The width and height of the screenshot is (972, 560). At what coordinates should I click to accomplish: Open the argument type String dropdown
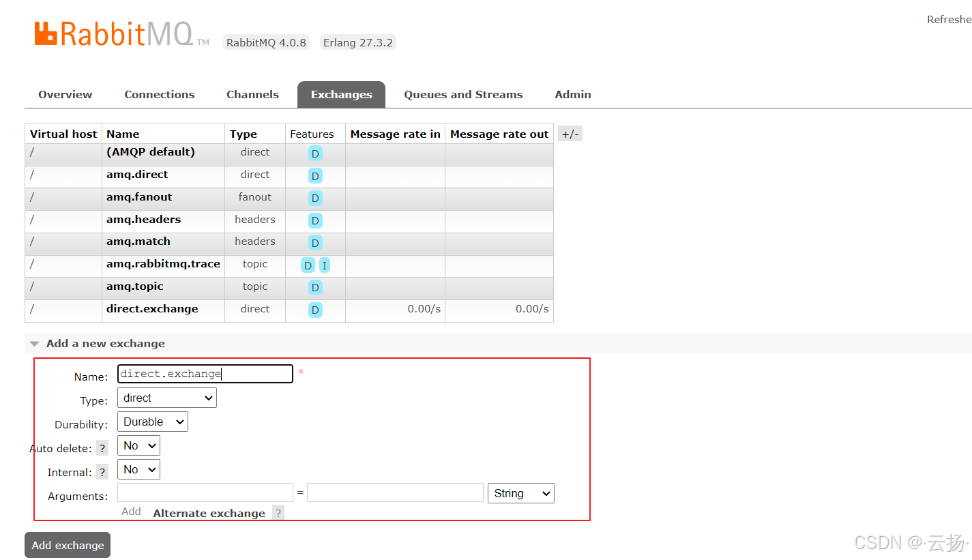tap(520, 493)
